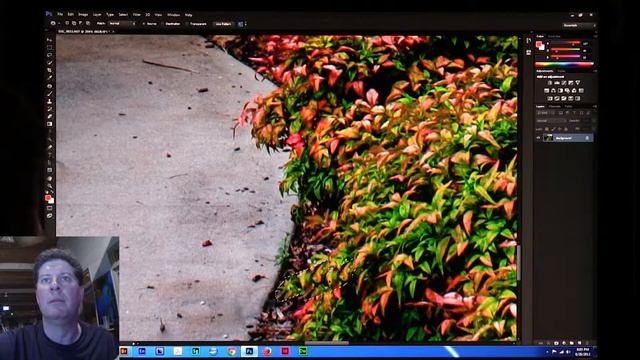This screenshot has height=360, width=640.
Task: Select the Hand tool
Action: 50,178
